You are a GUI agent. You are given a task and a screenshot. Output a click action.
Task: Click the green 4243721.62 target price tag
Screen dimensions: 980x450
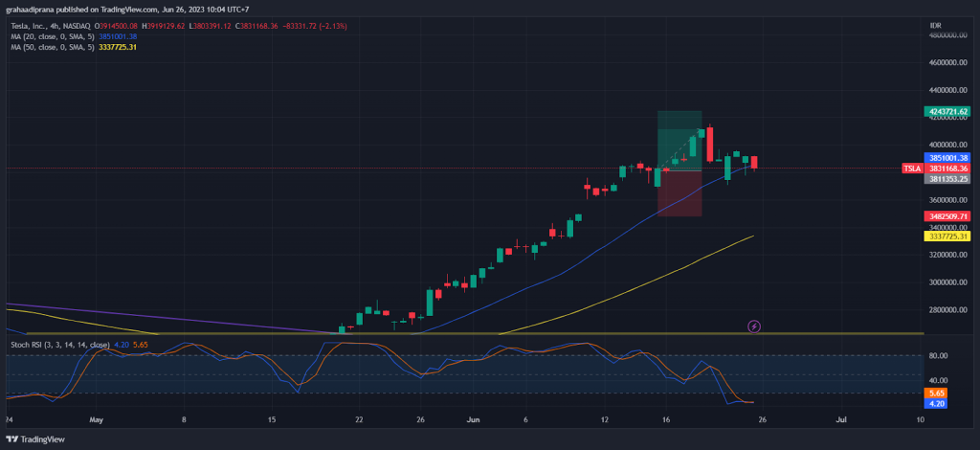pos(947,112)
